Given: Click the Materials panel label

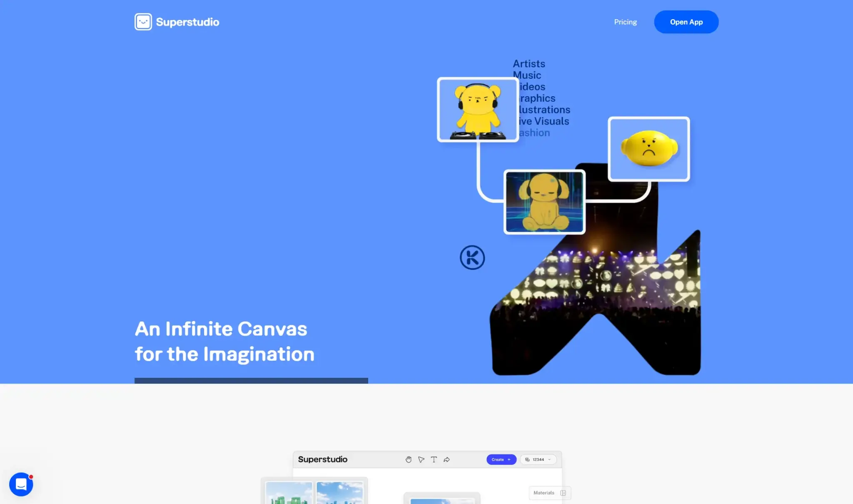Looking at the screenshot, I should click(544, 493).
